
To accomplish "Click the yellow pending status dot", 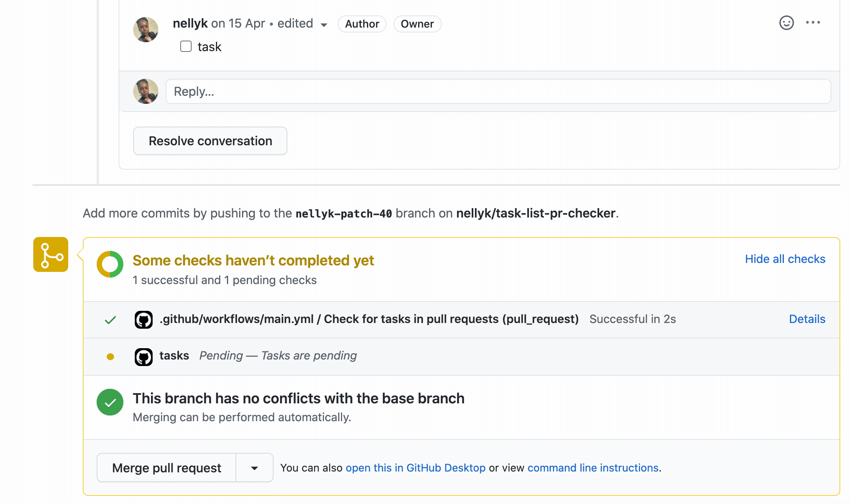I will point(110,357).
